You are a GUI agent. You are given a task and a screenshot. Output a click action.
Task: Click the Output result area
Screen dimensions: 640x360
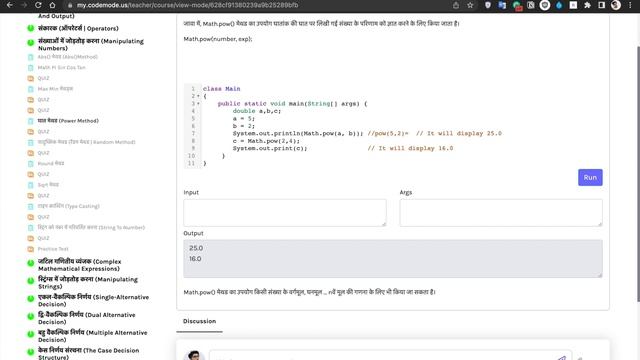393,258
